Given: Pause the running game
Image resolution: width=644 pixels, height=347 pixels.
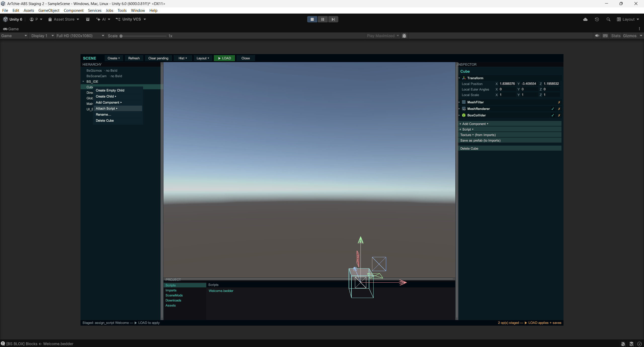Looking at the screenshot, I should pyautogui.click(x=323, y=19).
